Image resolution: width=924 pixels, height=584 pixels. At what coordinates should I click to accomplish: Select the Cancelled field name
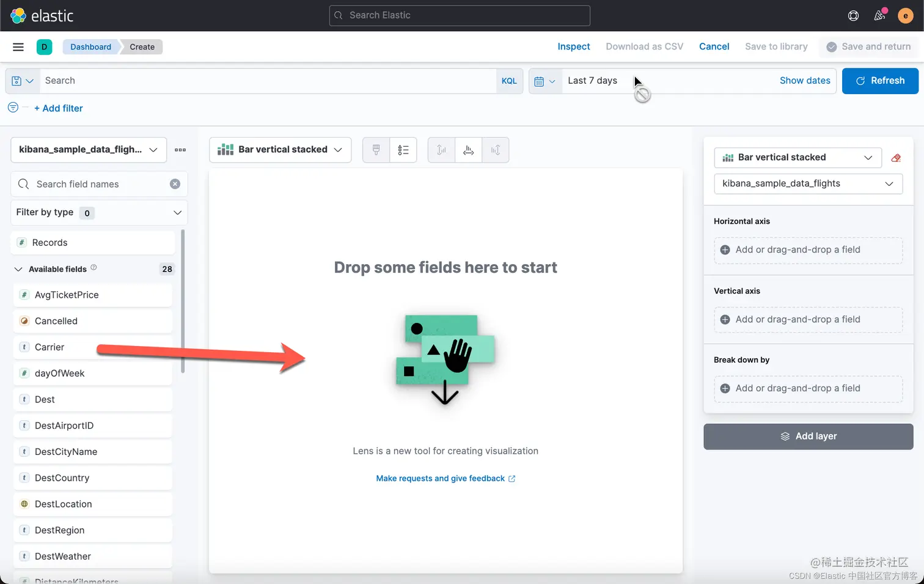coord(56,321)
